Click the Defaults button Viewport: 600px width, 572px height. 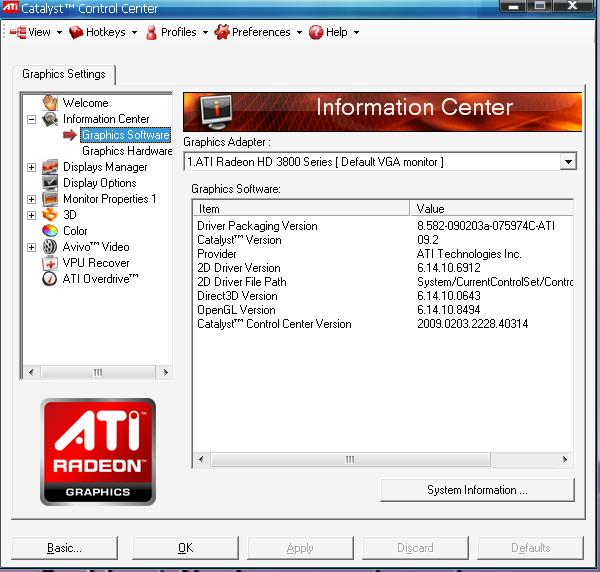point(530,548)
